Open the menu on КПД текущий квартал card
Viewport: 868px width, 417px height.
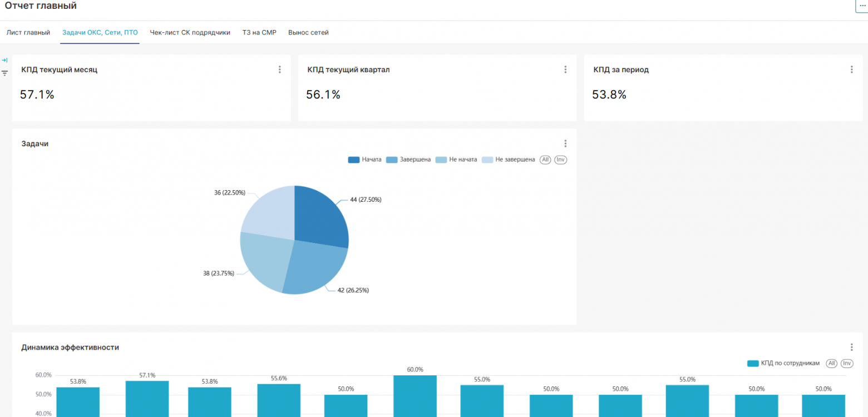pos(565,69)
